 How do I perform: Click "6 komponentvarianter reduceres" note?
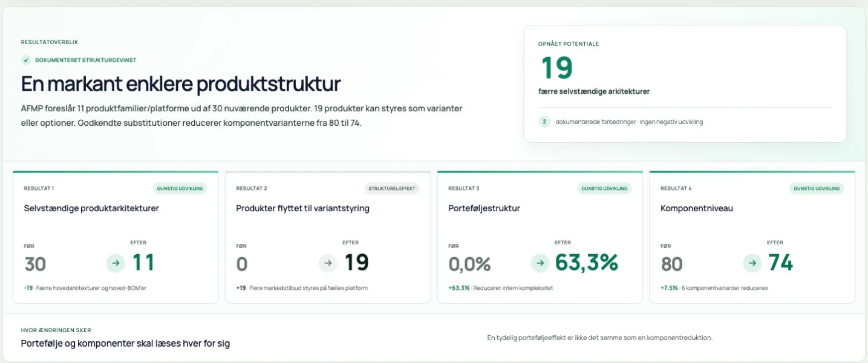click(725, 288)
